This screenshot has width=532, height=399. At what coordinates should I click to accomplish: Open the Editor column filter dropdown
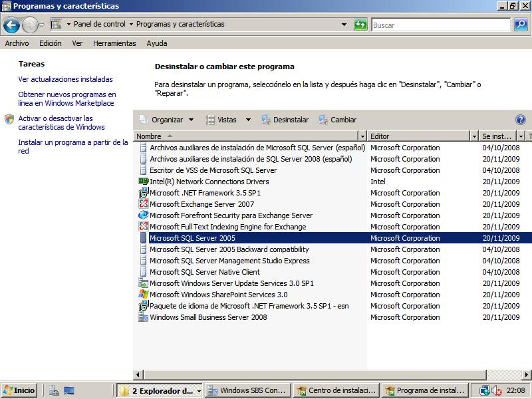click(474, 136)
